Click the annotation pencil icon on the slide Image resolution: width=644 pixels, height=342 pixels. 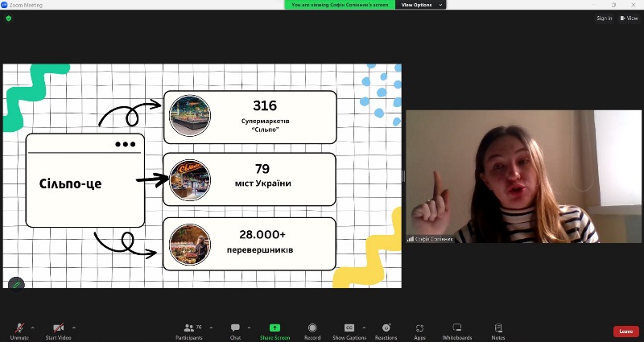16,285
